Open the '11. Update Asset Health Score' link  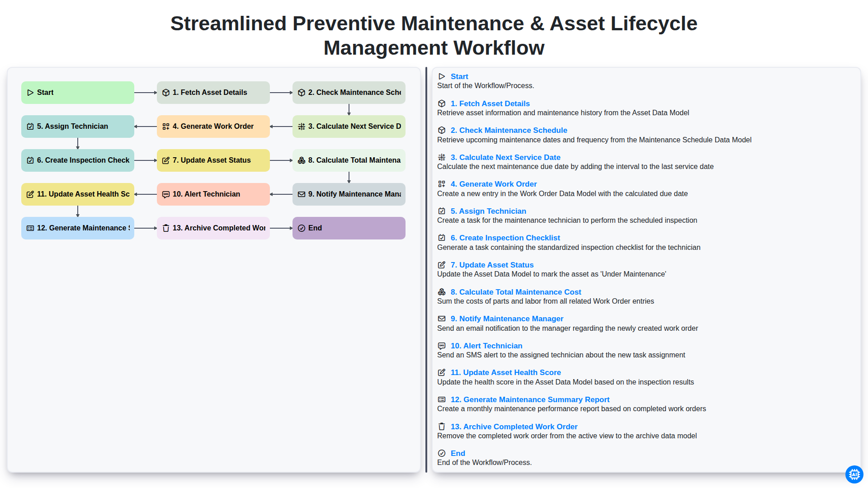click(x=505, y=372)
